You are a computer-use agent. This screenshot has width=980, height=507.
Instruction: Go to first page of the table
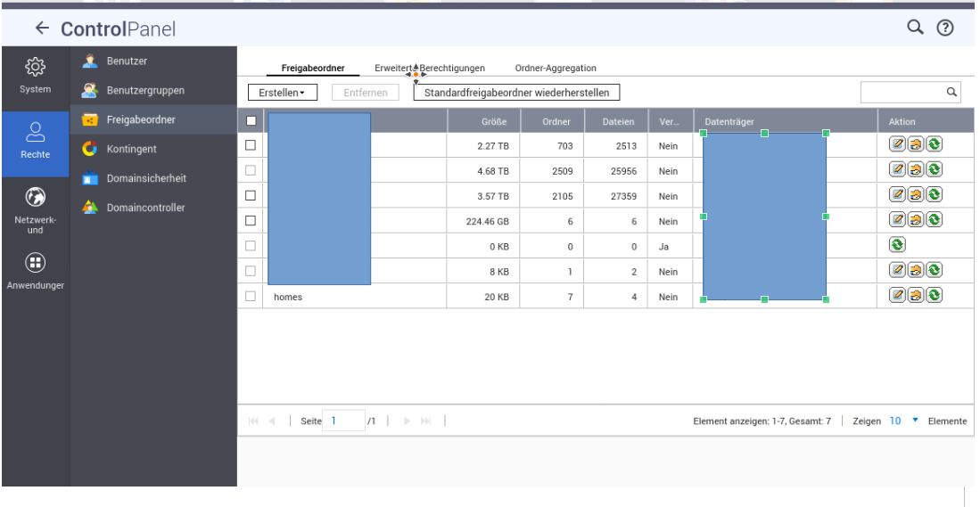coord(253,421)
